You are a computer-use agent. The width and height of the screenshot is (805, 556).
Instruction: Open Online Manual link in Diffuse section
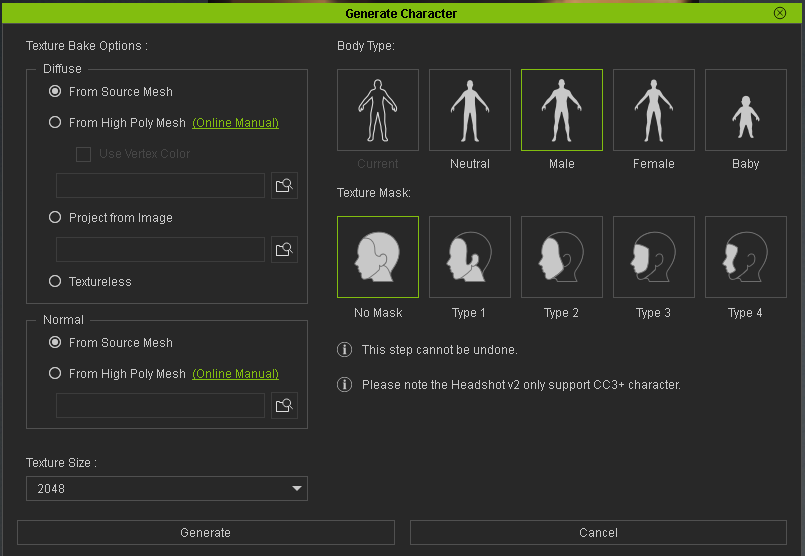236,123
